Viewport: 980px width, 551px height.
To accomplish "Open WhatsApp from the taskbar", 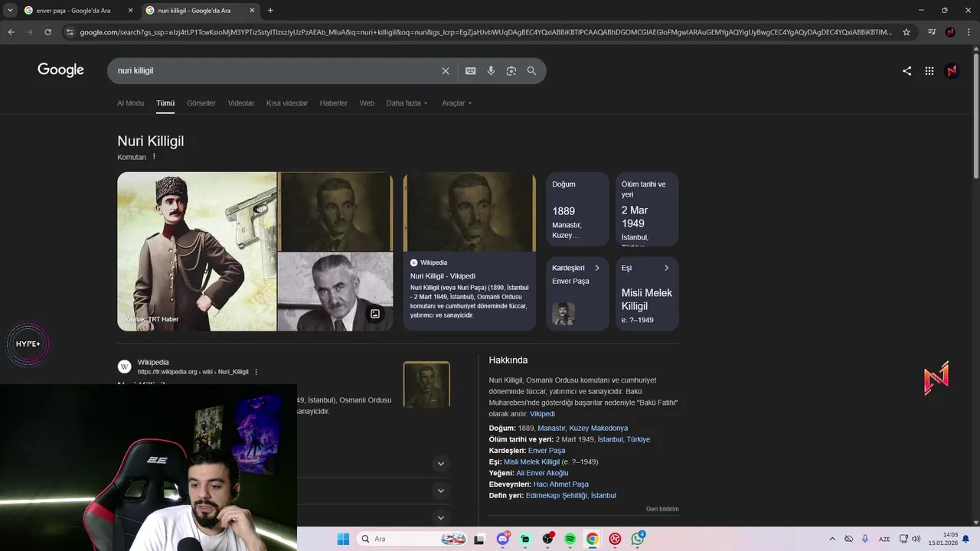I will 638,539.
